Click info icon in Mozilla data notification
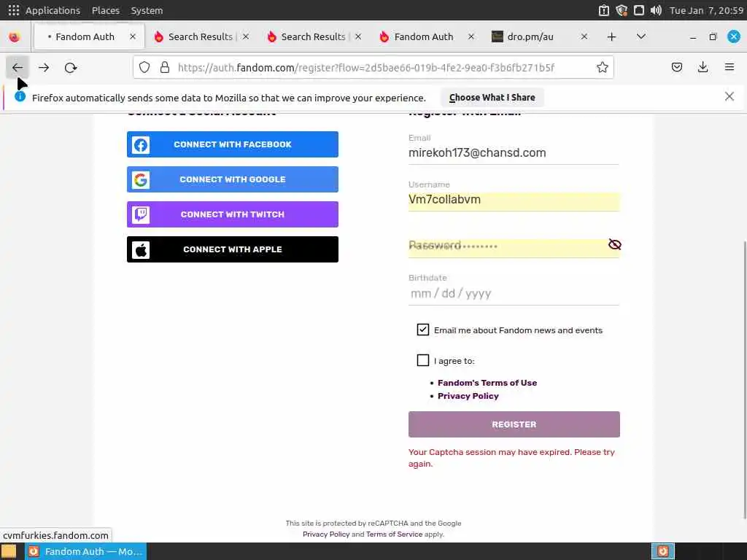Image resolution: width=747 pixels, height=560 pixels. point(20,97)
